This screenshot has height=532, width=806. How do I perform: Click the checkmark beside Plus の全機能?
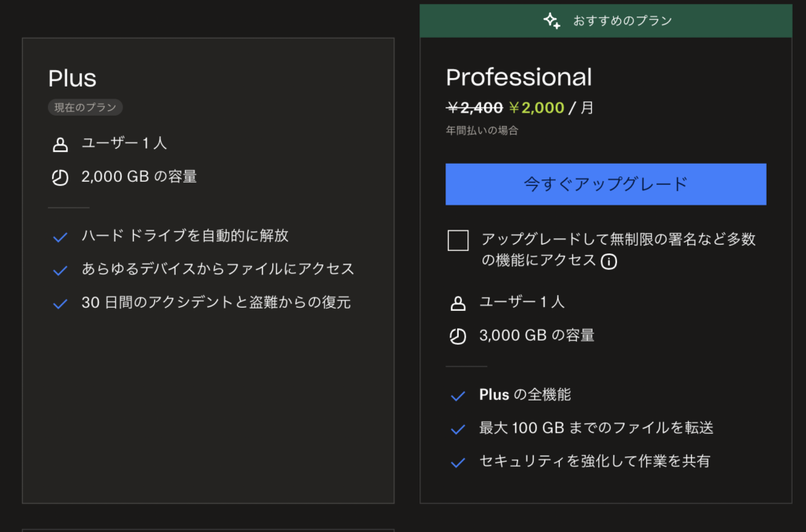[x=457, y=396]
